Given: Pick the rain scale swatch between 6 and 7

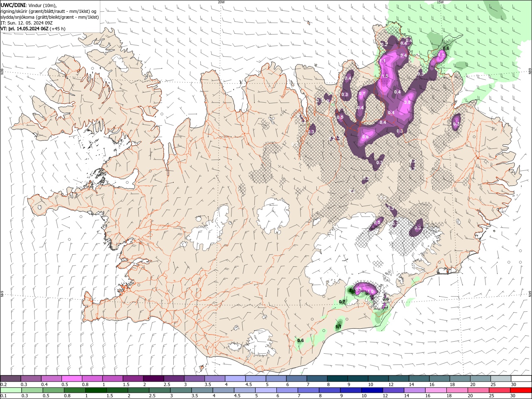Looking at the screenshot, I should pyautogui.click(x=287, y=390).
